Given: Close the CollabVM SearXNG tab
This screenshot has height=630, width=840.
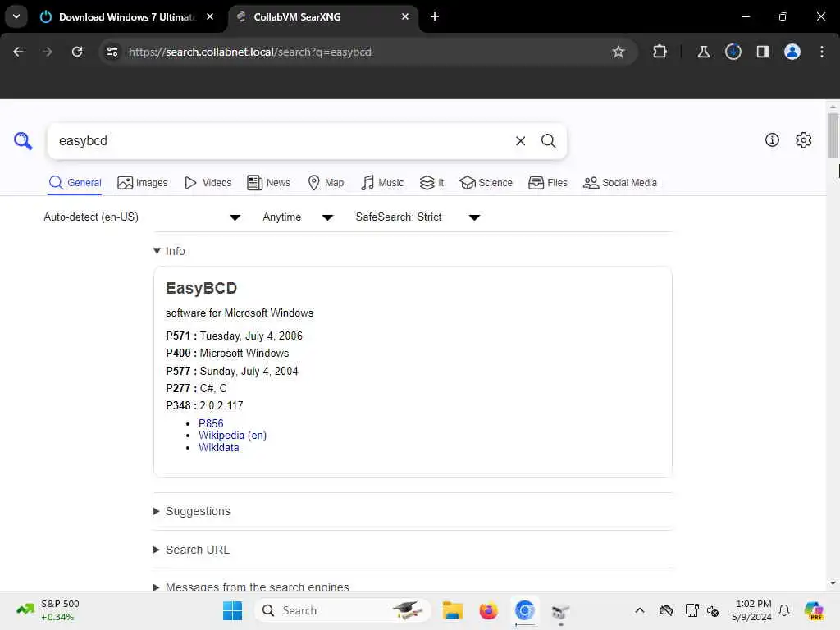Looking at the screenshot, I should (405, 16).
